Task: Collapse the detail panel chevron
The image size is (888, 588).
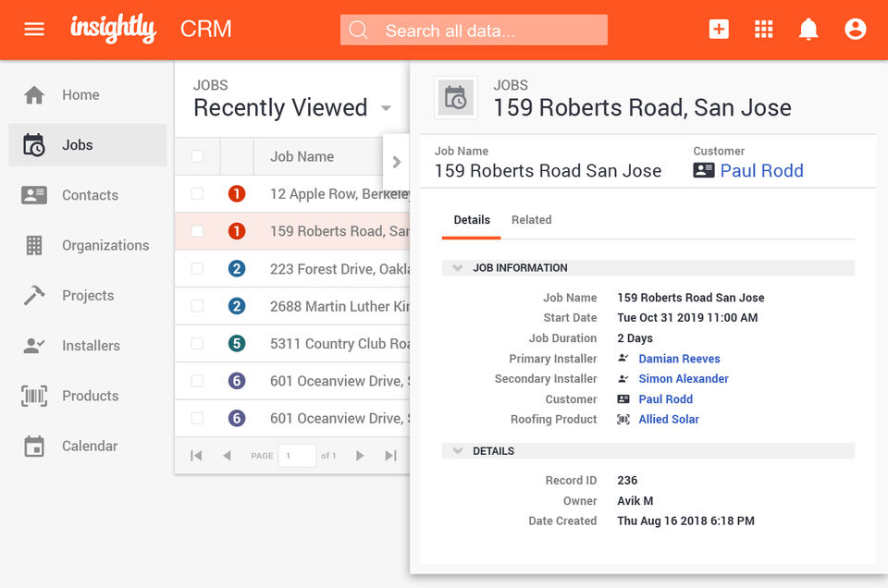Action: click(397, 163)
